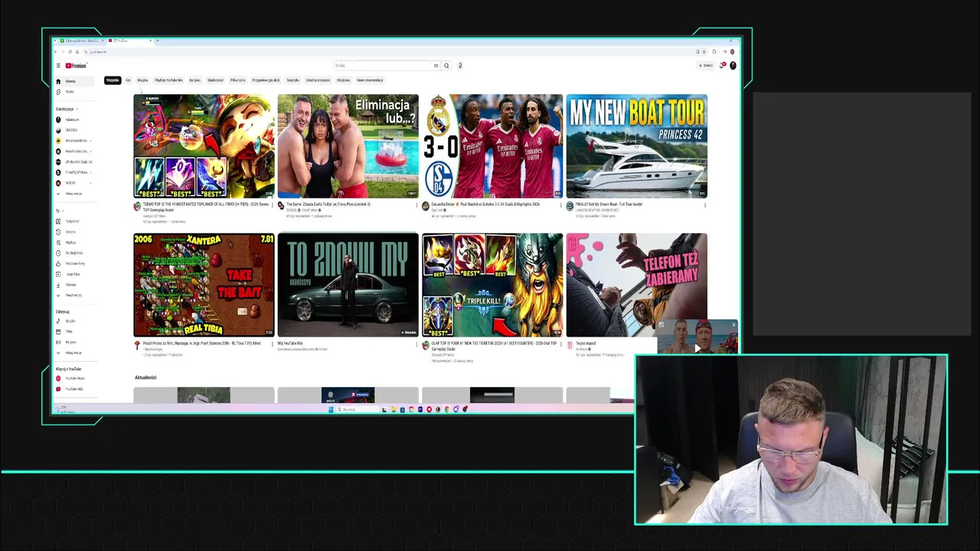Viewport: 980px width, 551px height.
Task: Open options menu for the Tibia video
Action: (272, 344)
